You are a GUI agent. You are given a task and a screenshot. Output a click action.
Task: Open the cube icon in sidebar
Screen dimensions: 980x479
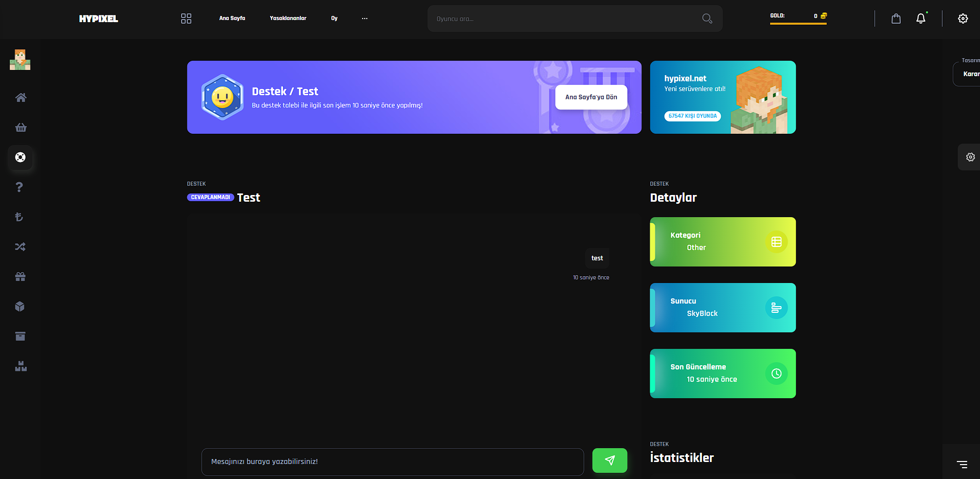20,307
